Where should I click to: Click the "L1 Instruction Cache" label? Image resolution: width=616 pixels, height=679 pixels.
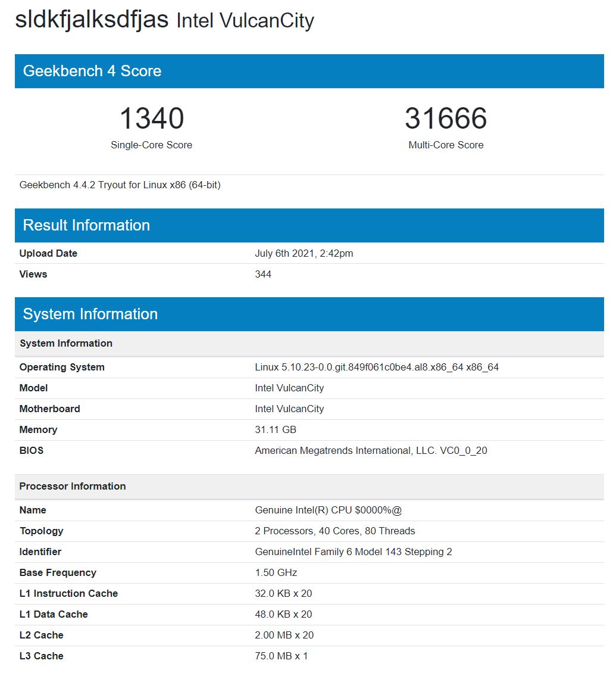point(68,593)
